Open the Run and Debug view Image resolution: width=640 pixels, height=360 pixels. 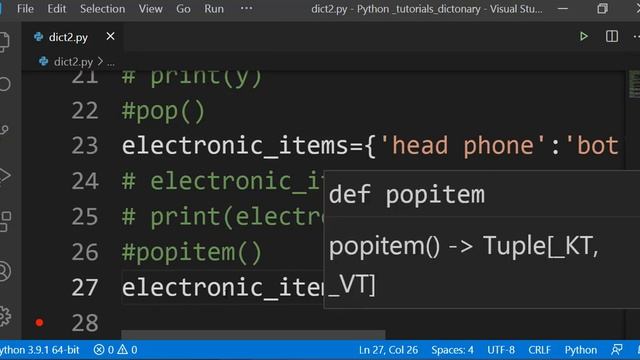pyautogui.click(x=4, y=176)
